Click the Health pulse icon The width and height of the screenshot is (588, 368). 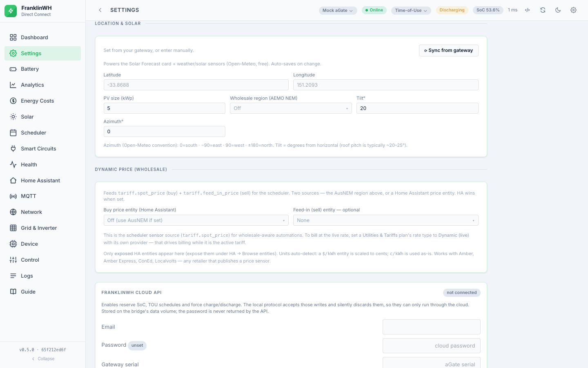tap(13, 165)
